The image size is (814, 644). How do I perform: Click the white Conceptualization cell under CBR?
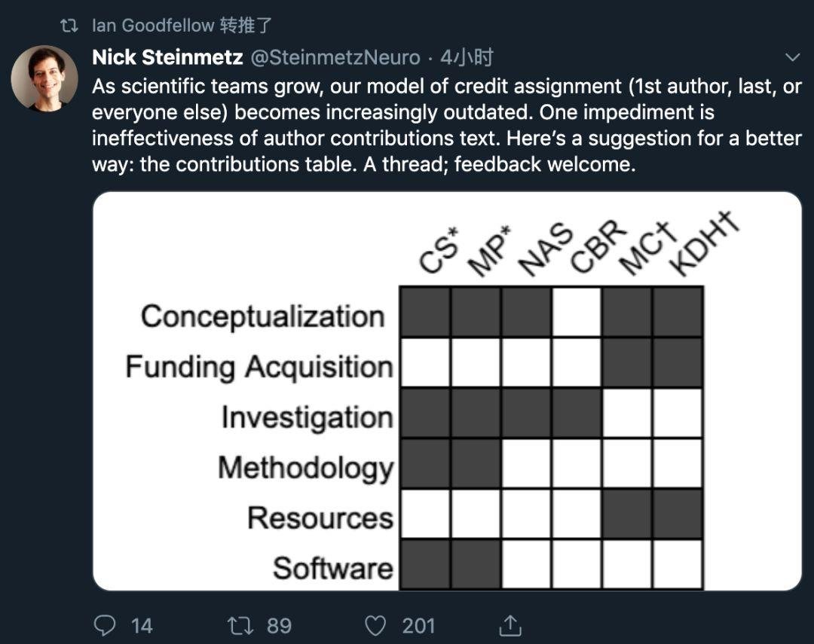(x=577, y=312)
